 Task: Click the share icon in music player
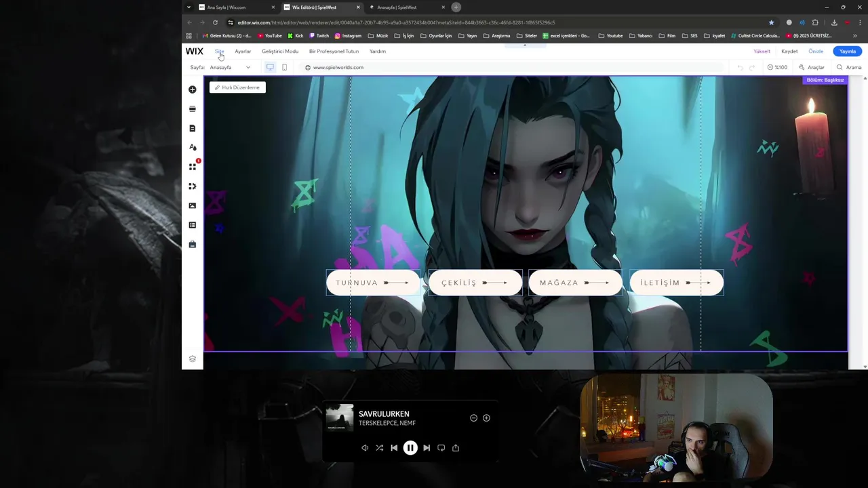[x=456, y=448]
